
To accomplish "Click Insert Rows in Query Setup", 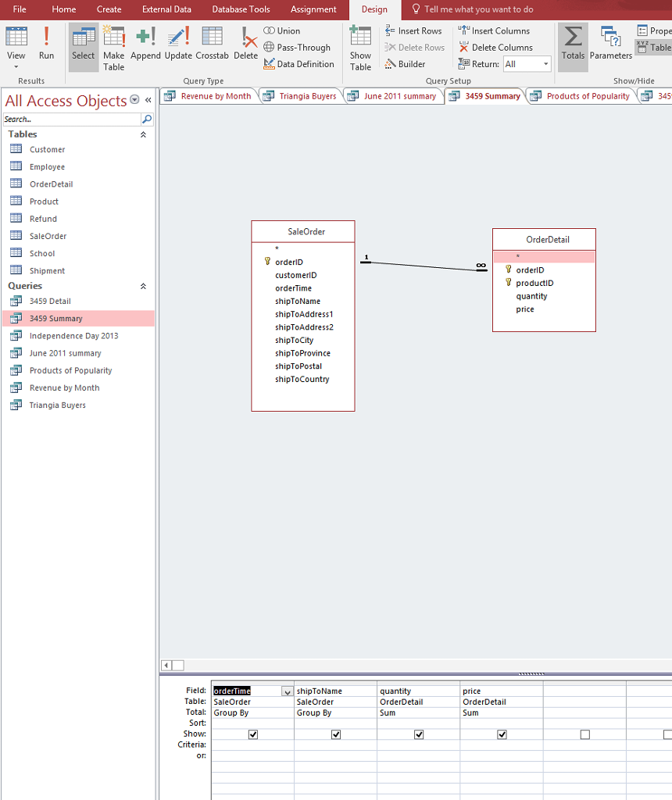I will tap(413, 30).
